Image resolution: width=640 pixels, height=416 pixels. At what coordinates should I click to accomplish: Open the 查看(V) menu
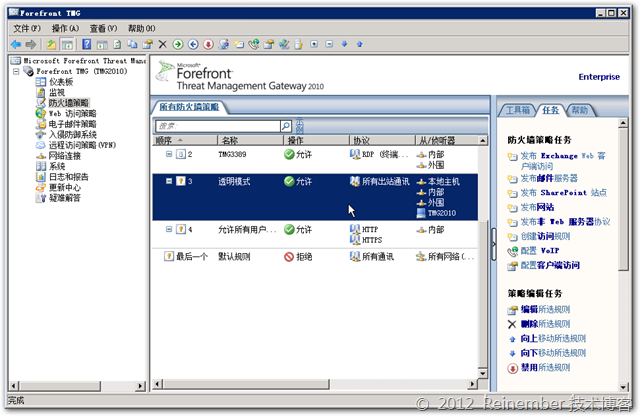(103, 28)
